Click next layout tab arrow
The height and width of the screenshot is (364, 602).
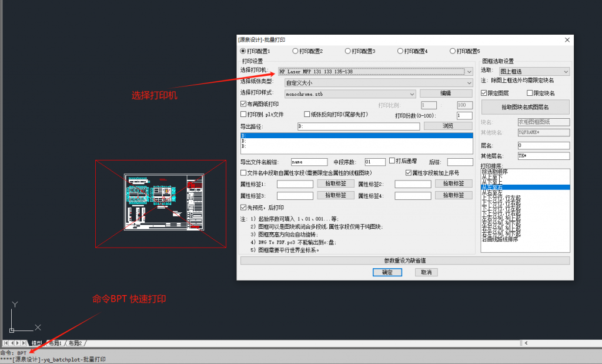click(19, 343)
